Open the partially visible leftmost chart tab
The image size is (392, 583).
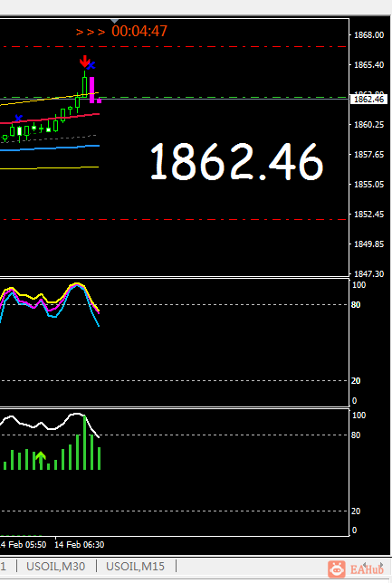[4, 567]
